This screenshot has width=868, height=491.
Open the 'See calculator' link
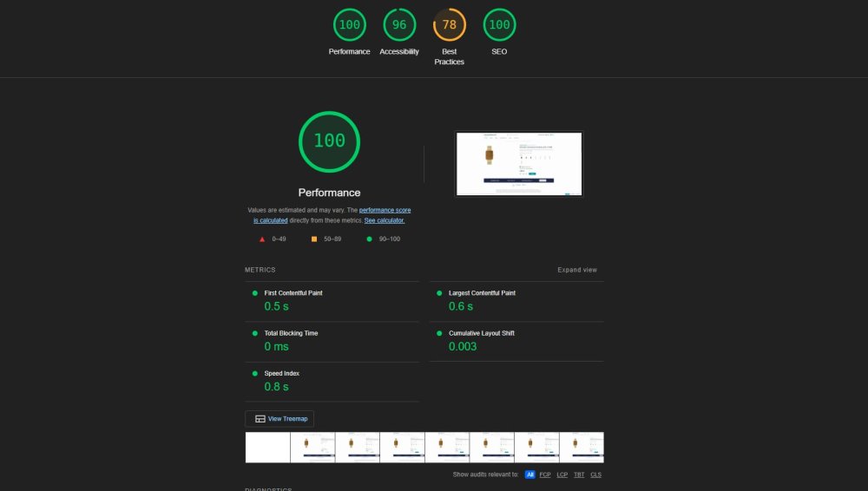click(385, 221)
